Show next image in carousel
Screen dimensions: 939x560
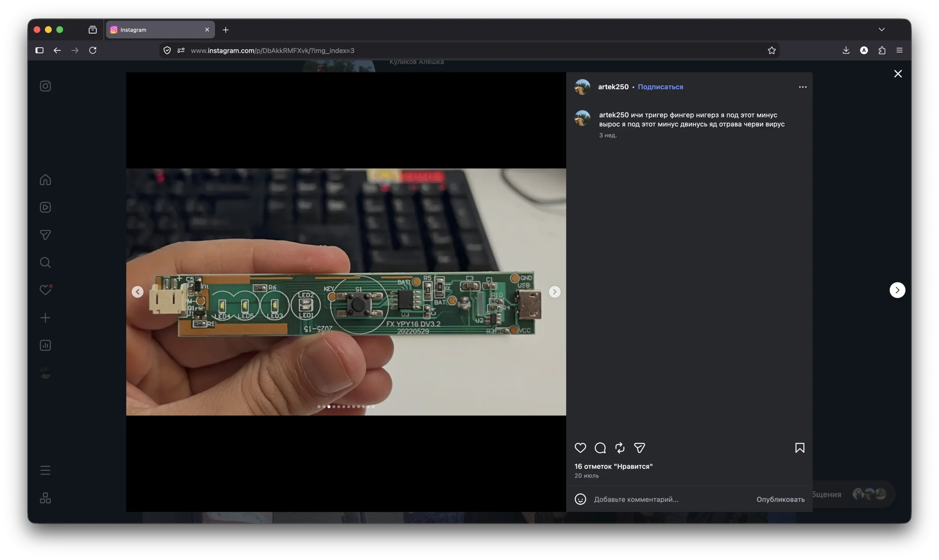click(554, 292)
